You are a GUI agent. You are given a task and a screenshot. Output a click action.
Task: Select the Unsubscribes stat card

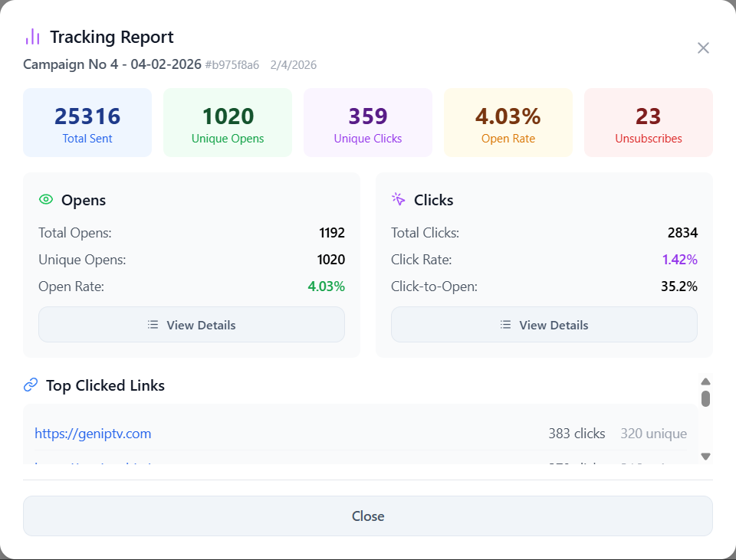click(x=649, y=123)
